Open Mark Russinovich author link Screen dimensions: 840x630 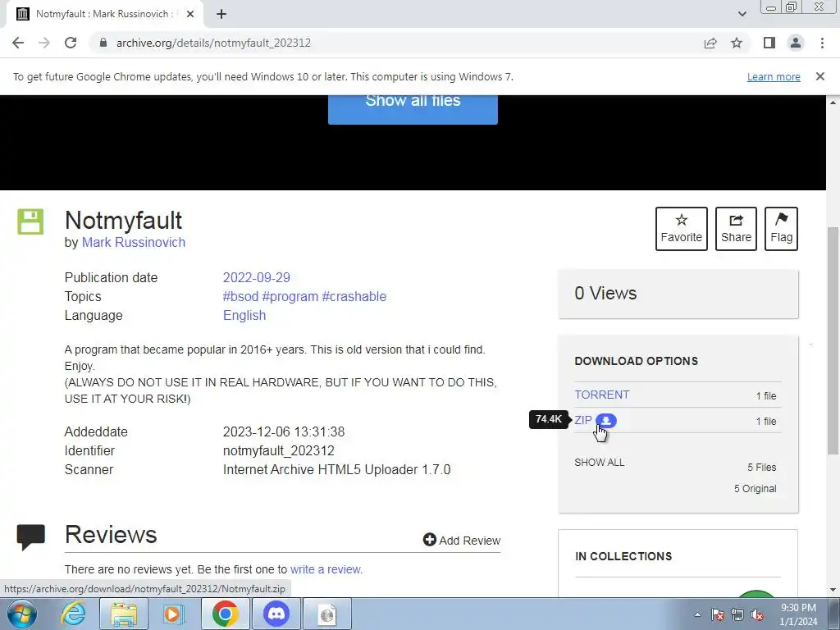point(134,242)
